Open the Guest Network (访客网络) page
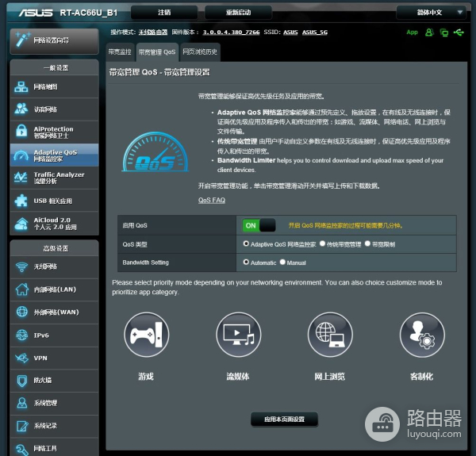The height and width of the screenshot is (456, 476). [54, 109]
